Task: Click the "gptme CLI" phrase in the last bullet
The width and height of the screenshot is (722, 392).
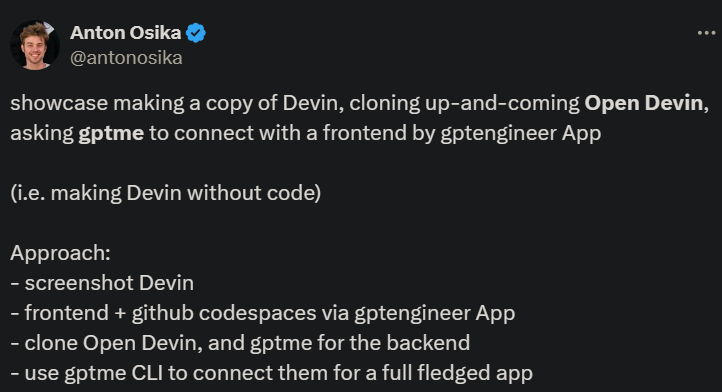Action: click(x=113, y=374)
